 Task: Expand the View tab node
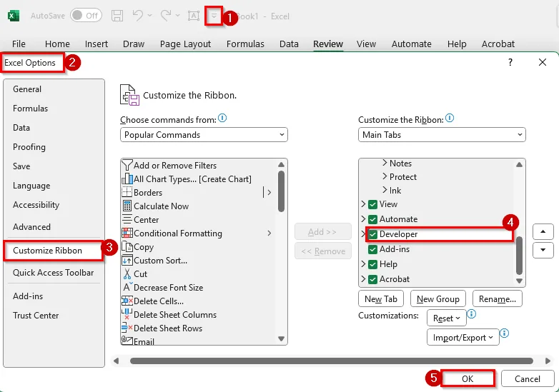[363, 204]
